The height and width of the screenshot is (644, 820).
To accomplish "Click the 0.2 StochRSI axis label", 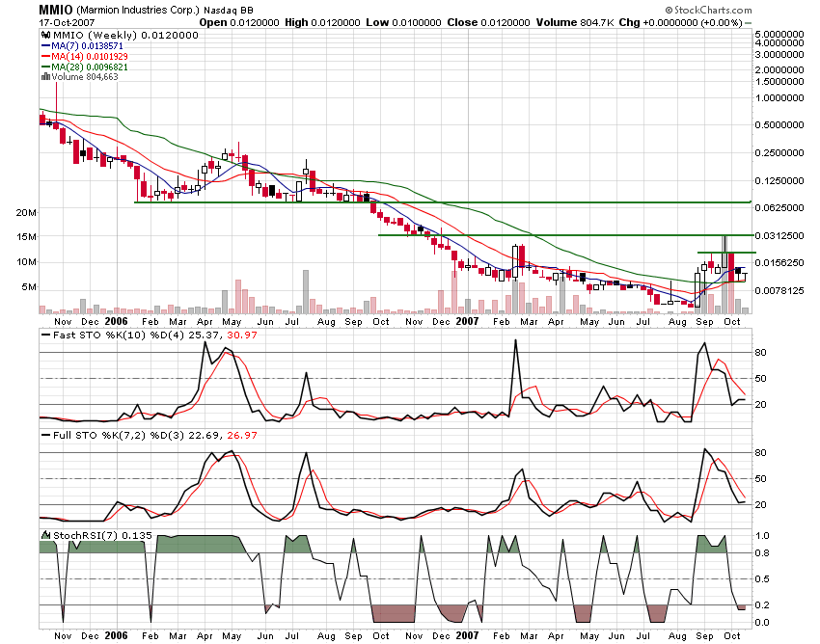I will click(762, 604).
